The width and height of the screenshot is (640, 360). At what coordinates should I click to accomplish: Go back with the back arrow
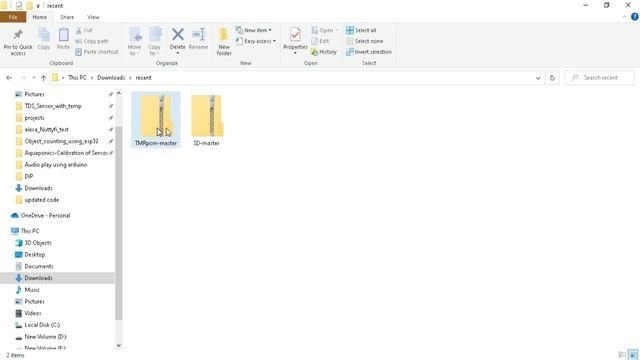9,78
